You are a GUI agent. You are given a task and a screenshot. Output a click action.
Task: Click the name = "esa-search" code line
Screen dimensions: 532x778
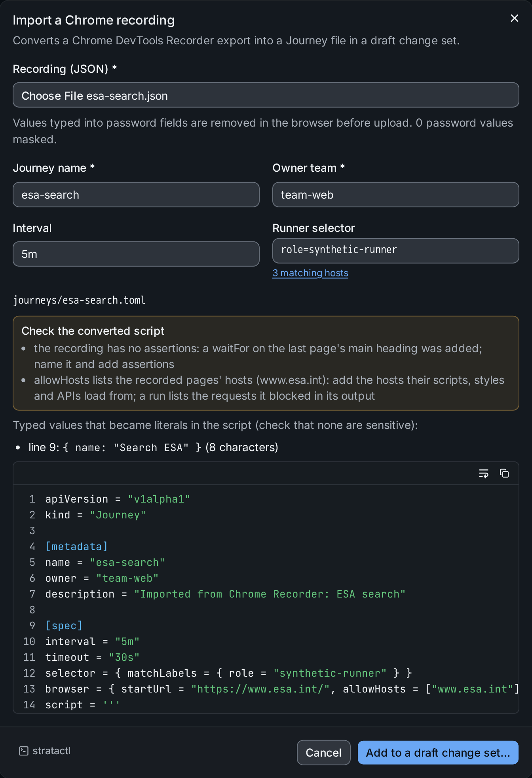click(105, 562)
